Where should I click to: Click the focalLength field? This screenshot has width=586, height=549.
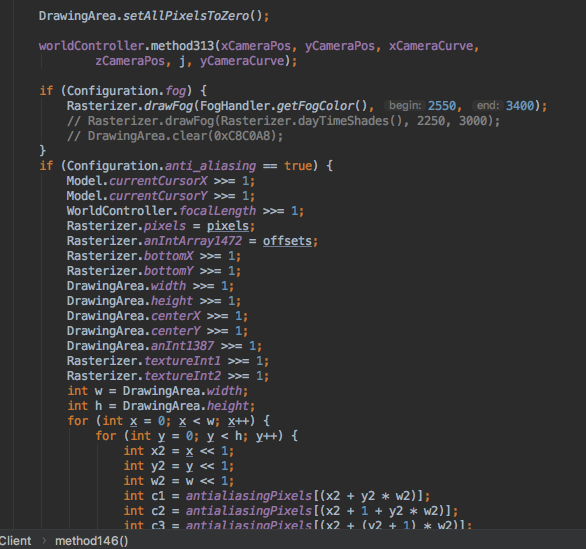pos(218,211)
